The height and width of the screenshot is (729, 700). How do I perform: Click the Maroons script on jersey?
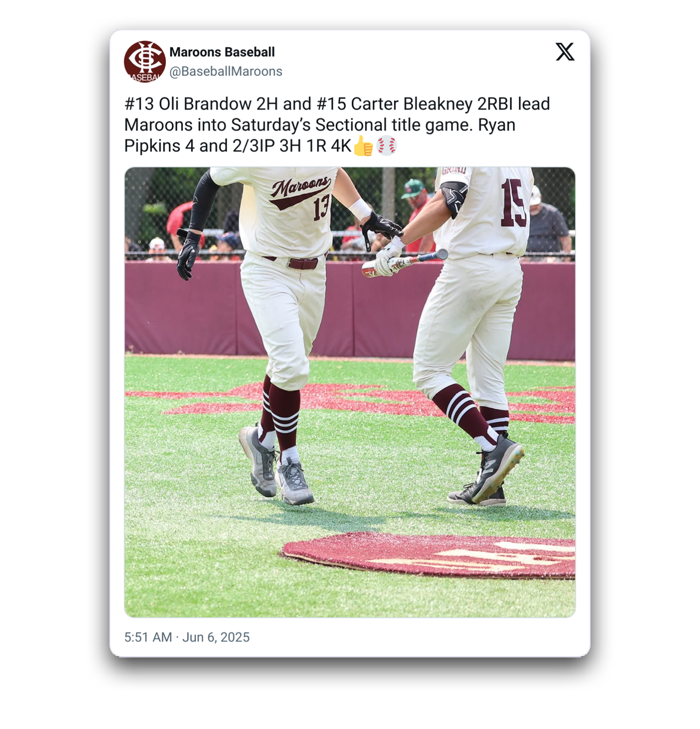300,190
